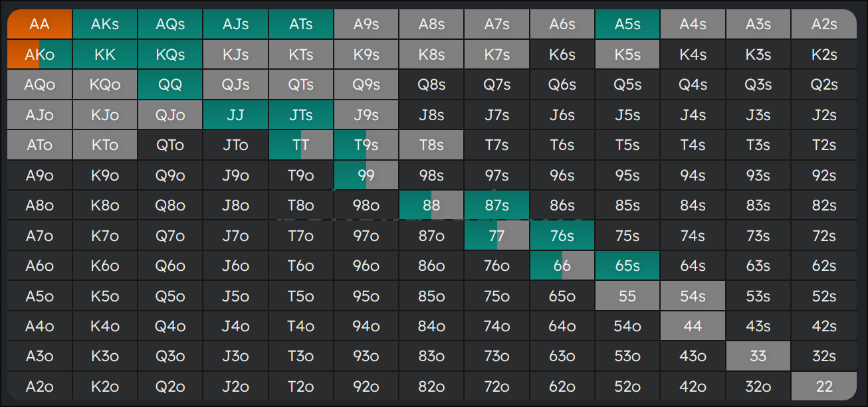The height and width of the screenshot is (407, 868).
Task: Select the KK hand cell
Action: tap(105, 54)
